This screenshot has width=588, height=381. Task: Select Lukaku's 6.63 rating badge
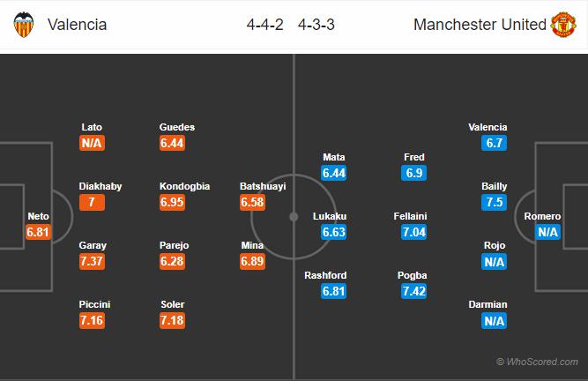pos(333,233)
